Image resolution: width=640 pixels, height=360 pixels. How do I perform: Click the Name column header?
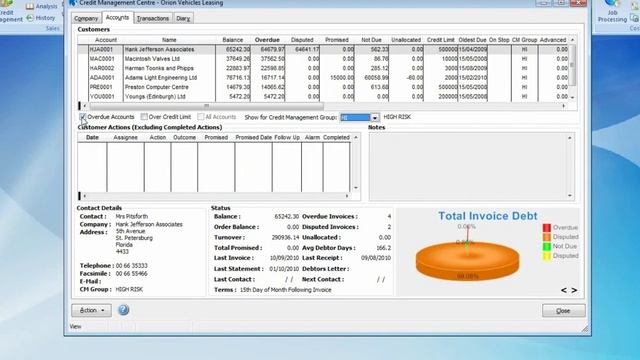pos(169,40)
